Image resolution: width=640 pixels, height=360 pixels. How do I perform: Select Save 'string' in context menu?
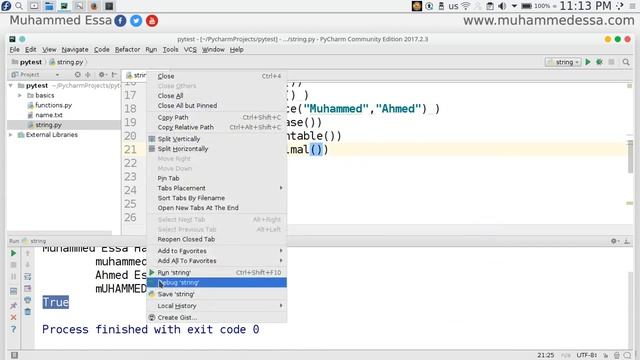(217, 294)
